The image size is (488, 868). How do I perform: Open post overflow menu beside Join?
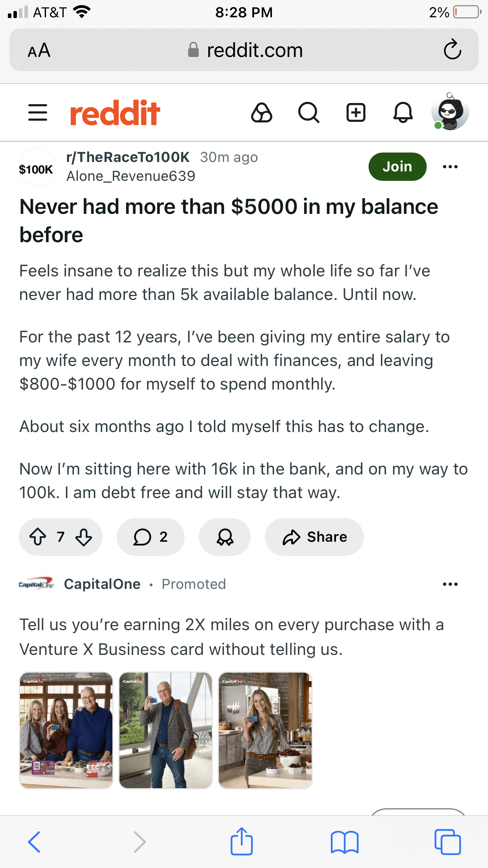(x=450, y=167)
